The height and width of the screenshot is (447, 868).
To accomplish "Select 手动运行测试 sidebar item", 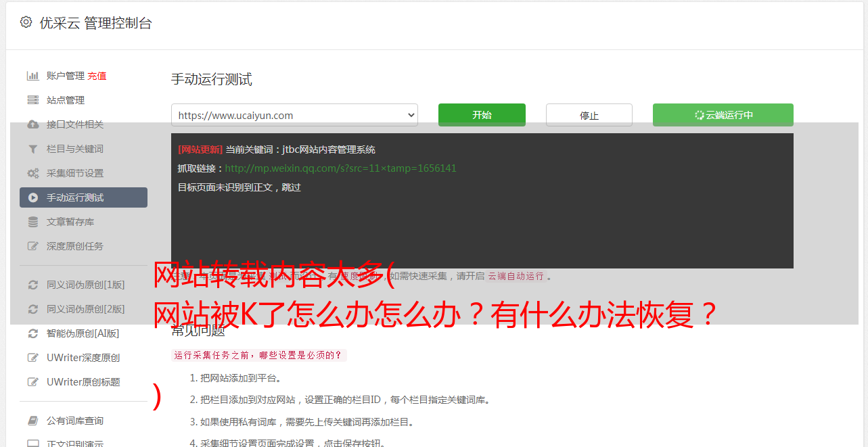I will [83, 197].
